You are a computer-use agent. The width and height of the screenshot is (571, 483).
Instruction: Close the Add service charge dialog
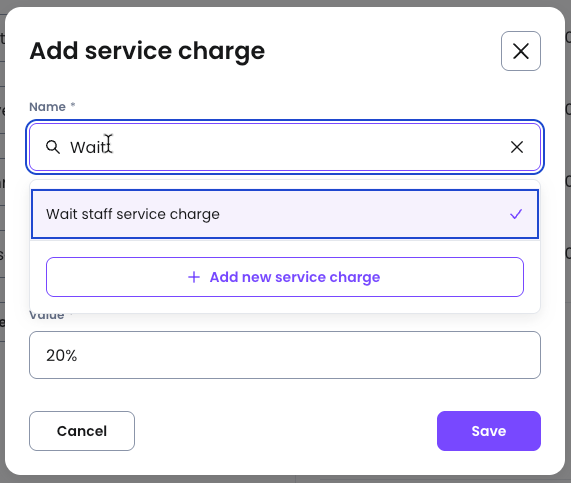520,51
